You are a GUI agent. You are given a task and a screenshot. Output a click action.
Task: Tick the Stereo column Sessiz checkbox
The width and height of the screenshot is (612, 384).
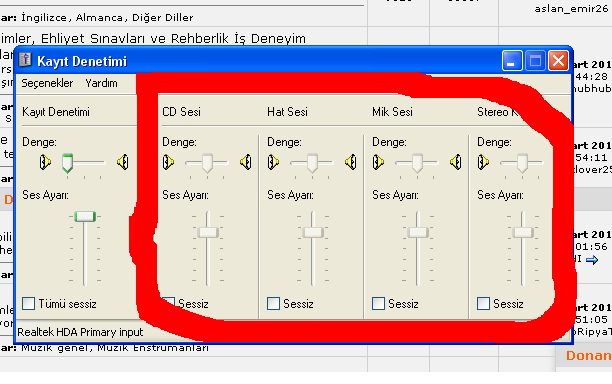483,303
